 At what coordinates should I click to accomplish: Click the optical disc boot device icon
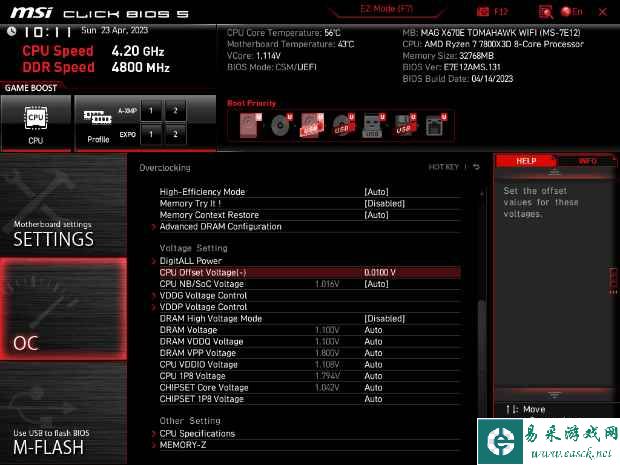[282, 125]
